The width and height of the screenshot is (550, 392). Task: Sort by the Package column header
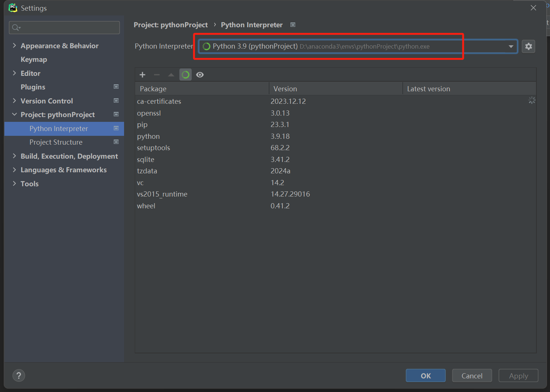click(x=202, y=89)
